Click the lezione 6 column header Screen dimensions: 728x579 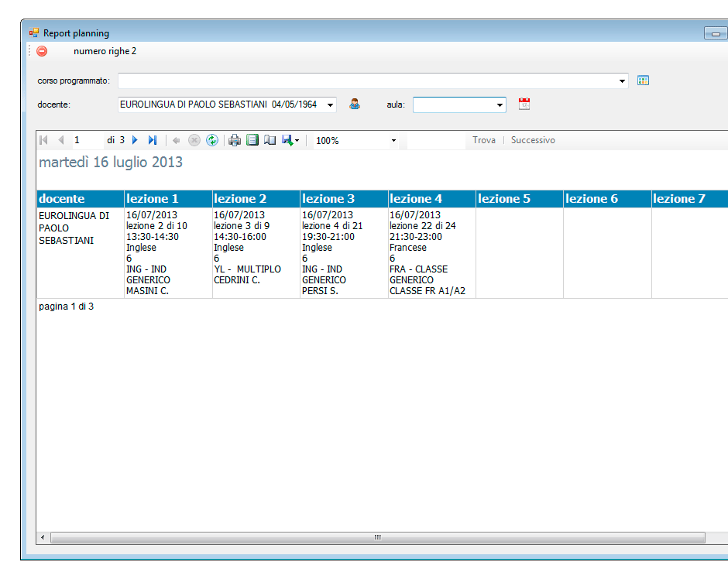[607, 199]
